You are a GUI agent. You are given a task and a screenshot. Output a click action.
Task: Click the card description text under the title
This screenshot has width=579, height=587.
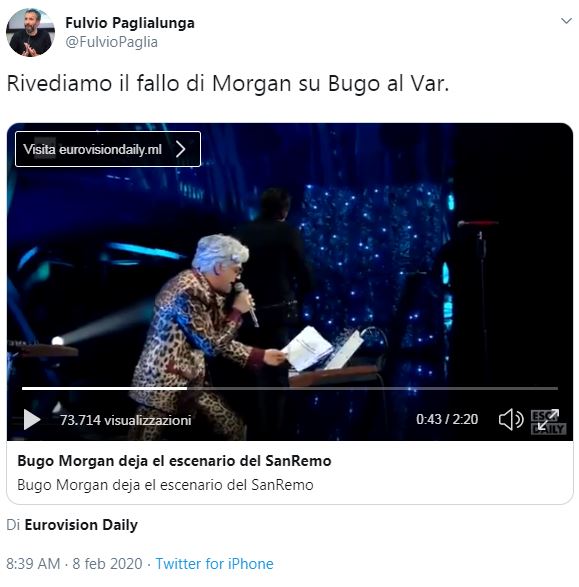[165, 485]
